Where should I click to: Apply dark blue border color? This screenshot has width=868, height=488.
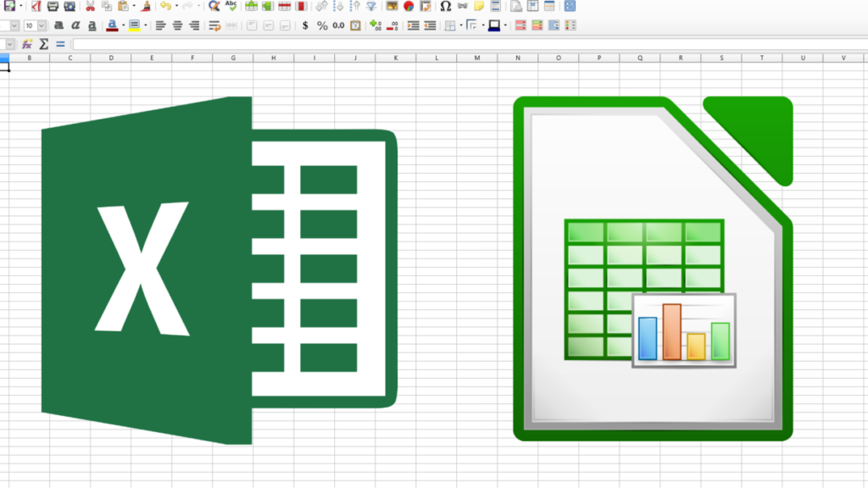coord(494,25)
